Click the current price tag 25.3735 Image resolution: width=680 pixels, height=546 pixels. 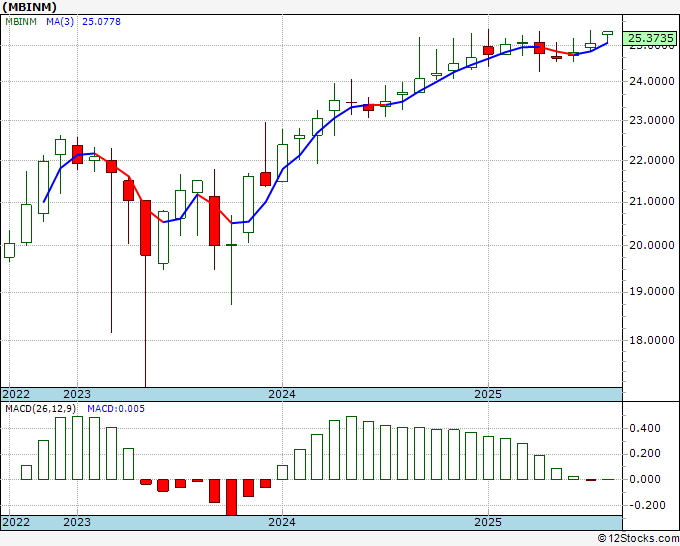651,38
